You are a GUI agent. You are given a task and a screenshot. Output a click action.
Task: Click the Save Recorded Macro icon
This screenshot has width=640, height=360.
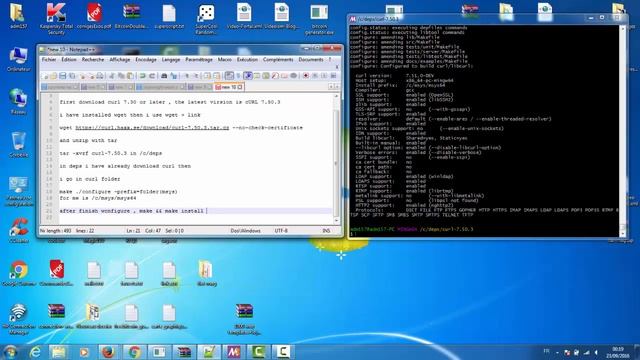pos(333,76)
